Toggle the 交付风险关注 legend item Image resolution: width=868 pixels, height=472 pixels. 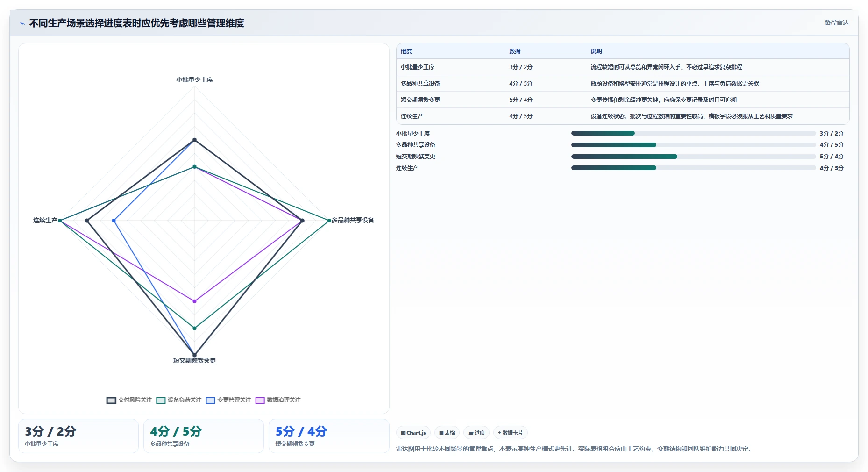coord(129,400)
